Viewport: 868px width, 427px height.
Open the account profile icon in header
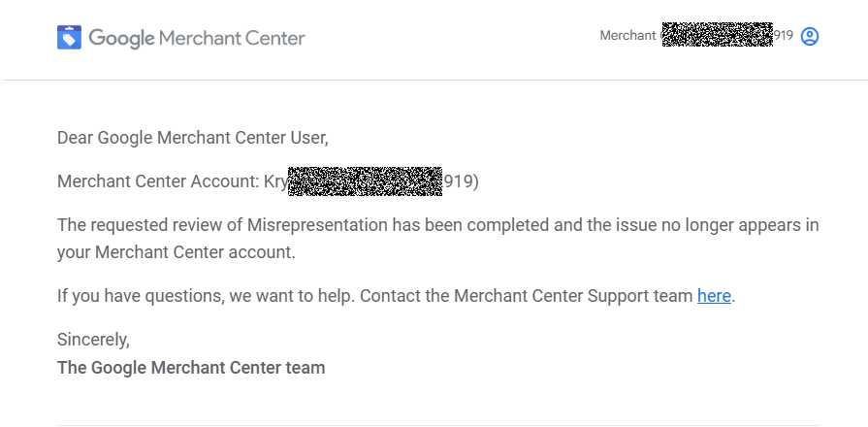coord(809,36)
